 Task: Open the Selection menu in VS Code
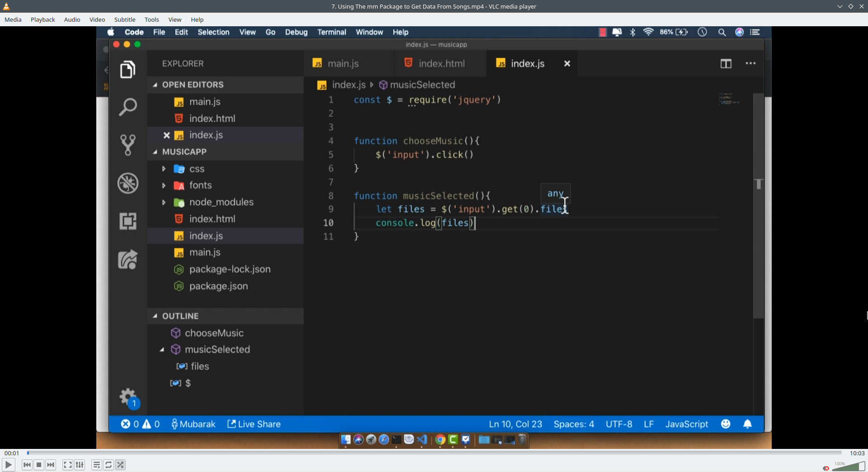point(213,32)
